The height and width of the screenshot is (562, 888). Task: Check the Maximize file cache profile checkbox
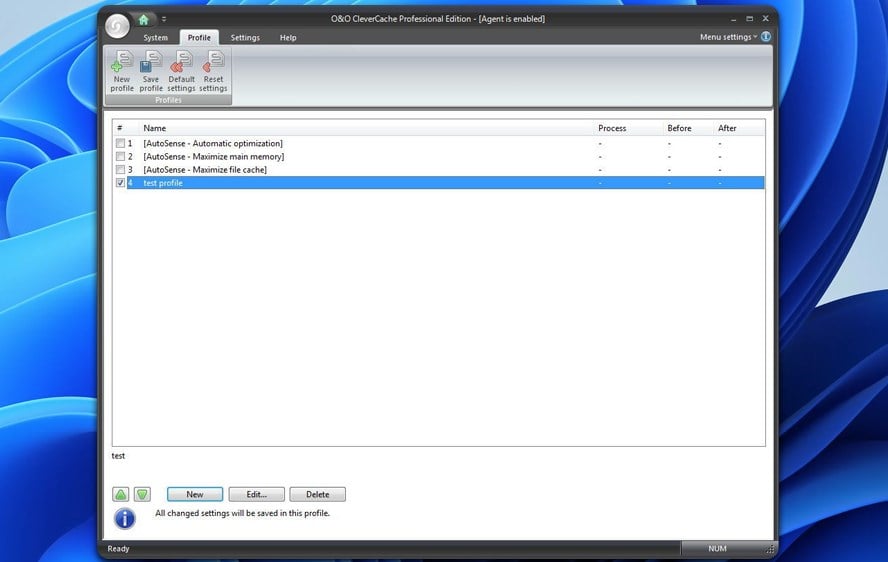pos(120,169)
